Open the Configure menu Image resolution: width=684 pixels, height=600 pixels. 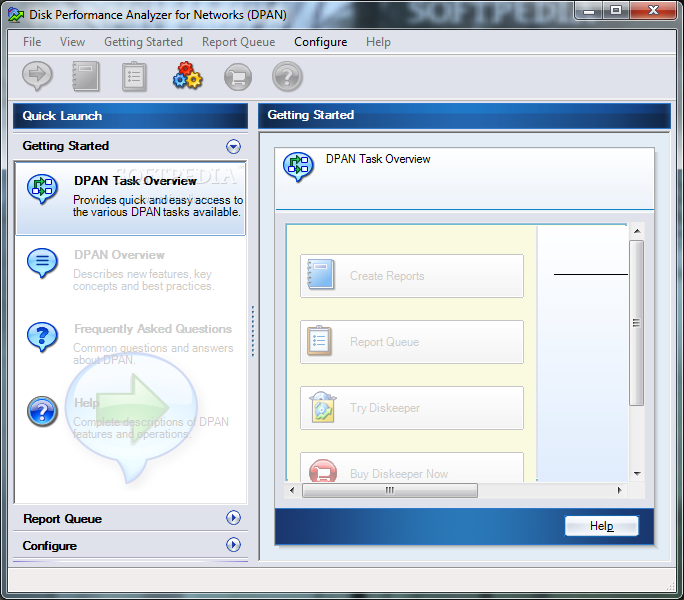pos(321,42)
